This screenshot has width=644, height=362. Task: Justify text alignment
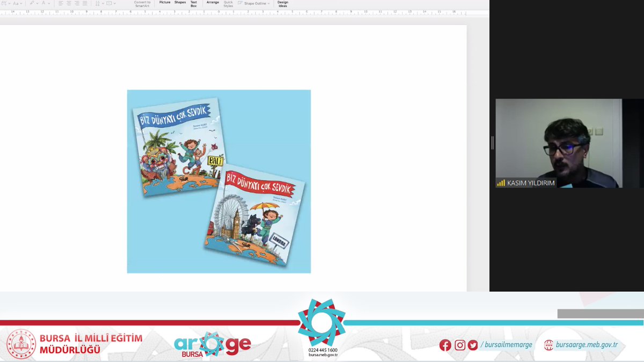(85, 3)
